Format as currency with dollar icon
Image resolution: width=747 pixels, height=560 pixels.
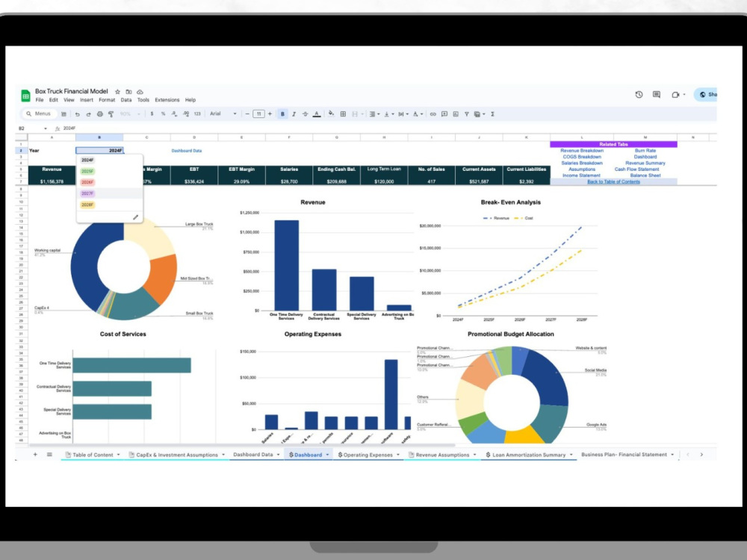coord(152,114)
